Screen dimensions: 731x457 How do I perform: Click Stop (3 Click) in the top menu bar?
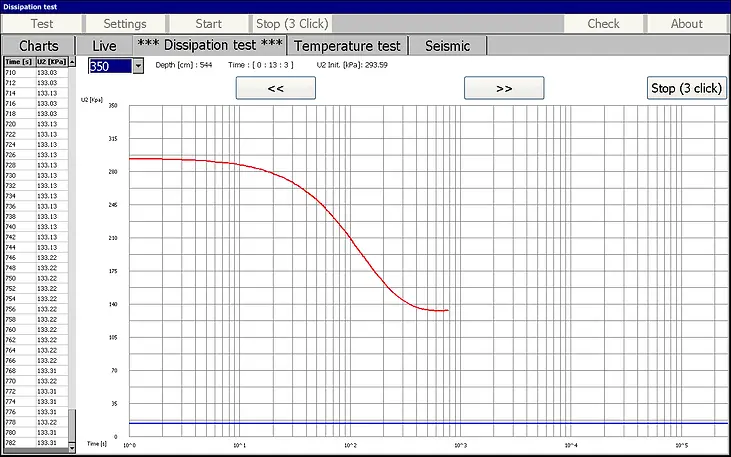[292, 24]
